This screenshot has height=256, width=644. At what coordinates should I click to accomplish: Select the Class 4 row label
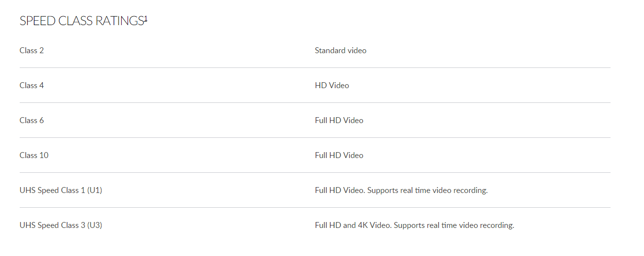[x=32, y=85]
